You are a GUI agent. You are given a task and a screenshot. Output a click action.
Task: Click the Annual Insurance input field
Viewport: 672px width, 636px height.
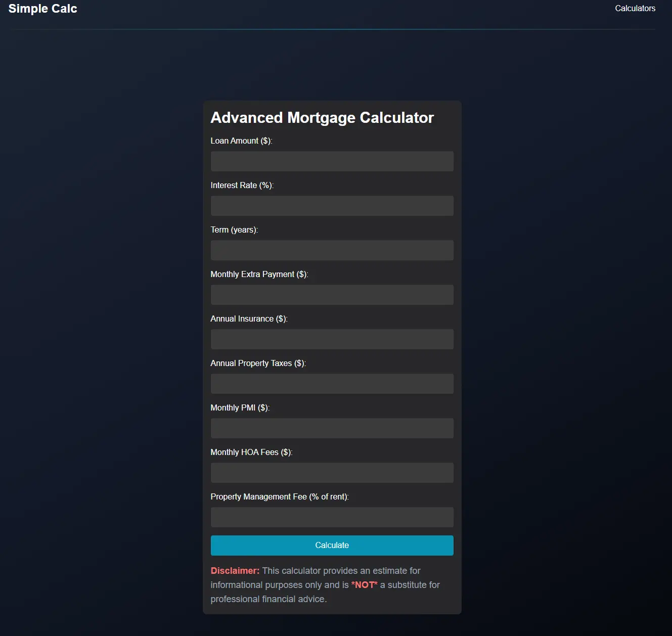point(332,339)
